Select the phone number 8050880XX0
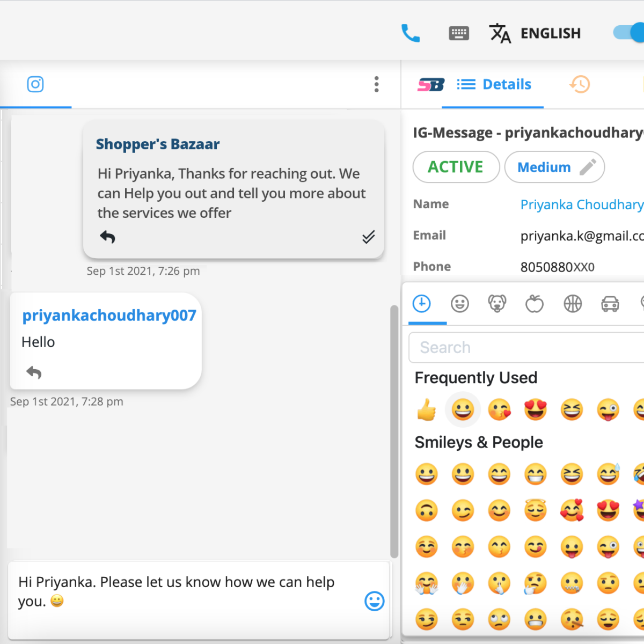644x644 pixels. 558,267
